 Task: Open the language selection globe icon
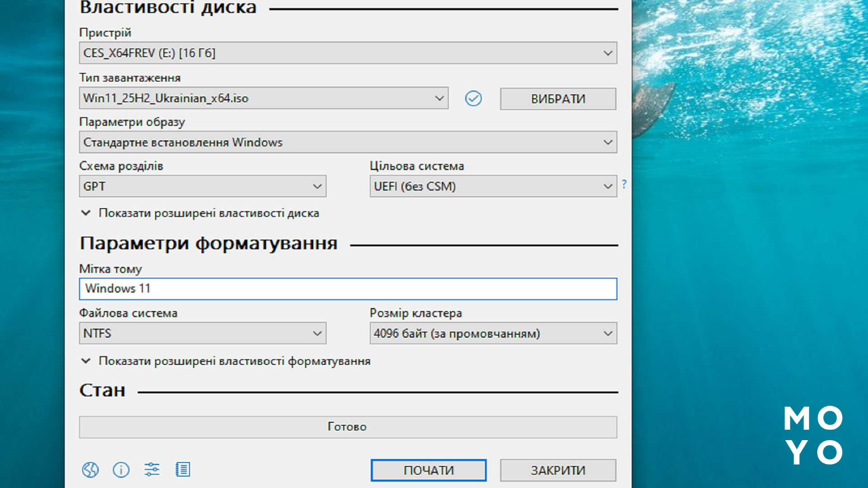[x=90, y=470]
